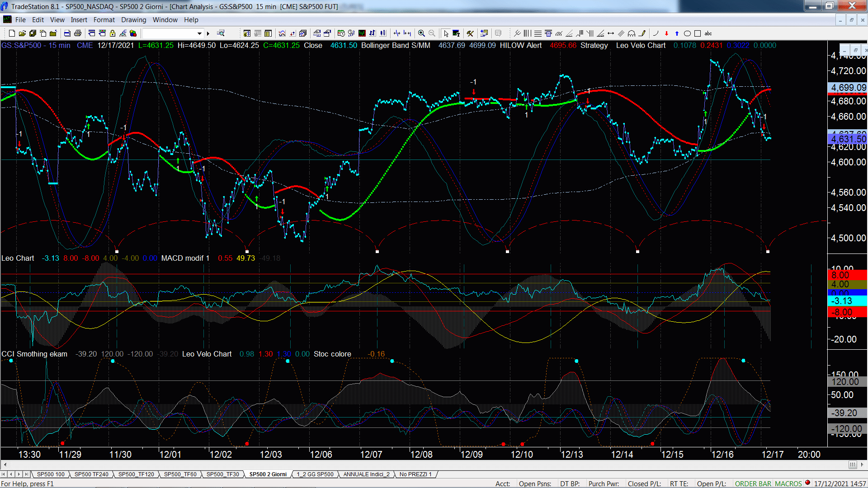This screenshot has width=868, height=488.
Task: Switch to SP500 100 workspace tab
Action: pos(51,474)
